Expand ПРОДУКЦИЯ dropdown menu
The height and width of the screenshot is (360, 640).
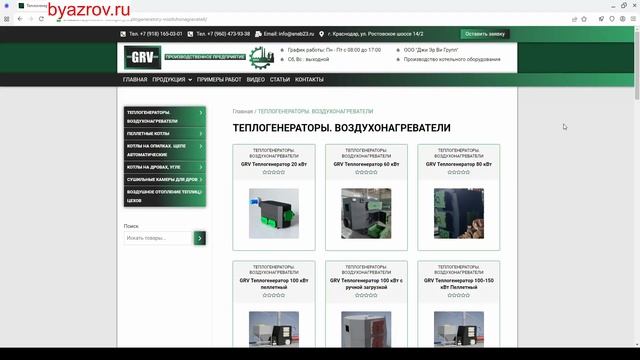click(x=172, y=80)
